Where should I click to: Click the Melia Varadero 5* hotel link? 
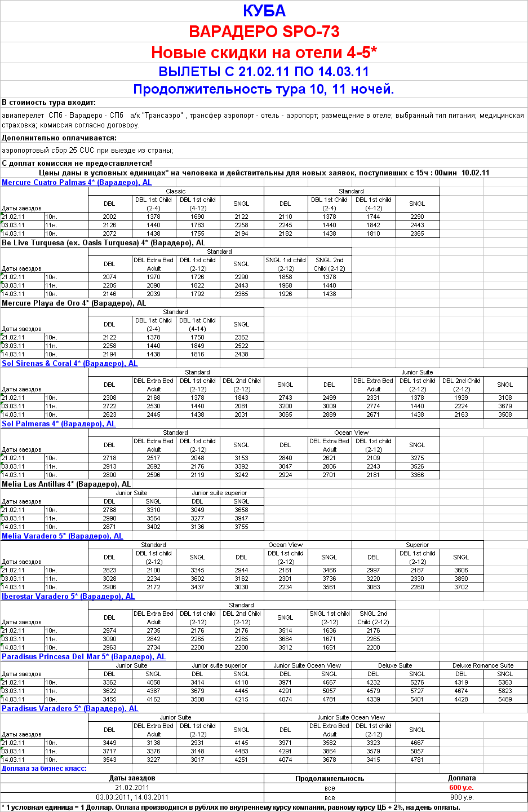tap(62, 536)
